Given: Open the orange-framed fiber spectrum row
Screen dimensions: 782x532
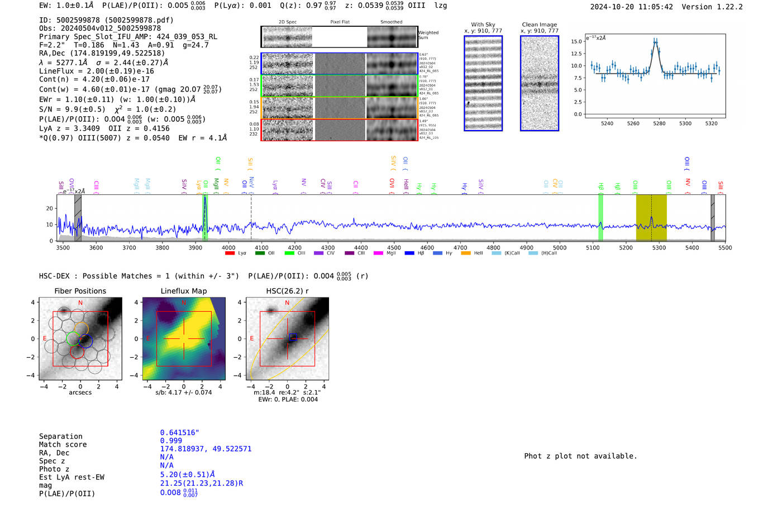Looking at the screenshot, I should coord(339,108).
